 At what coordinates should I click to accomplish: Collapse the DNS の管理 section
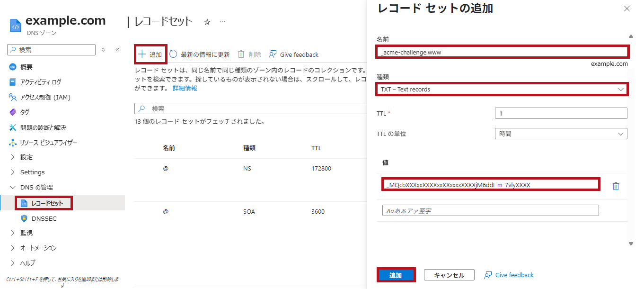click(13, 188)
